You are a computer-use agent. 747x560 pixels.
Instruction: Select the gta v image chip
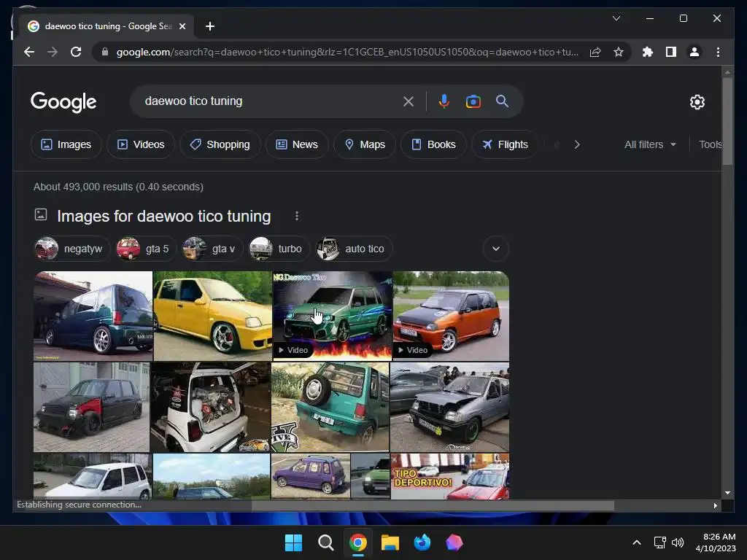tap(212, 249)
